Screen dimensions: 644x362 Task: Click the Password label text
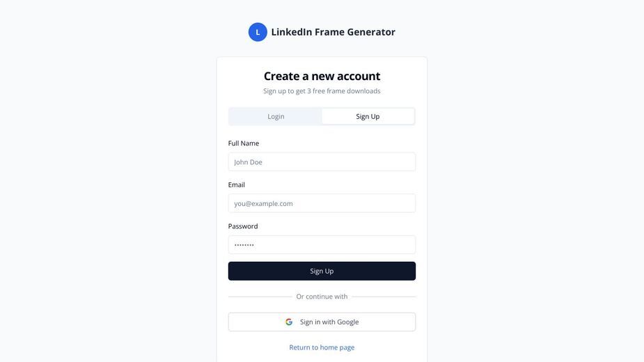243,226
